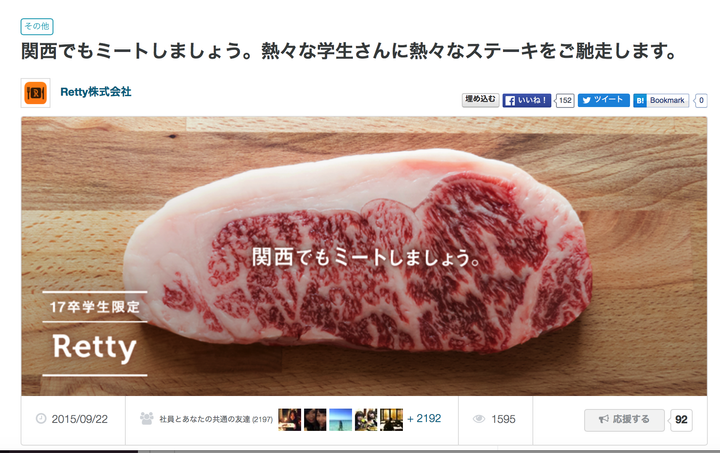Click the eye view-count icon
The image size is (720, 453).
coord(479,419)
